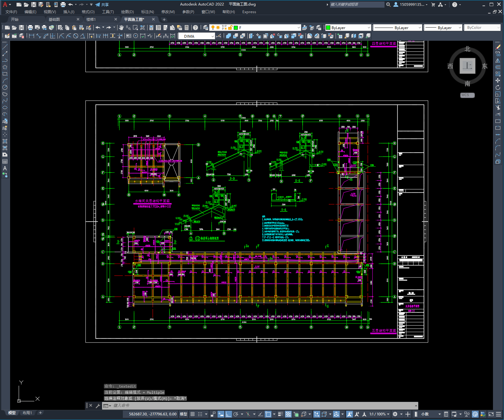Select the Multiline Text tool
504x420 pixels.
(x=5, y=168)
